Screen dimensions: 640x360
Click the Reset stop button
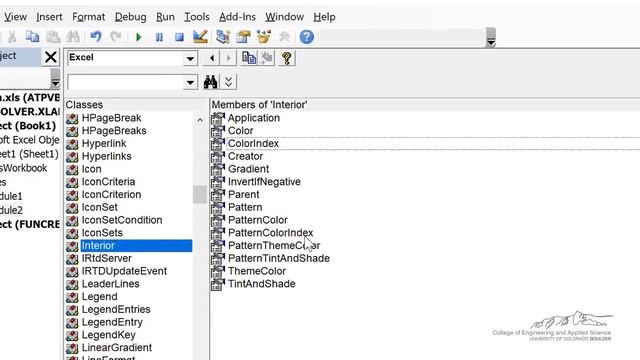(179, 37)
